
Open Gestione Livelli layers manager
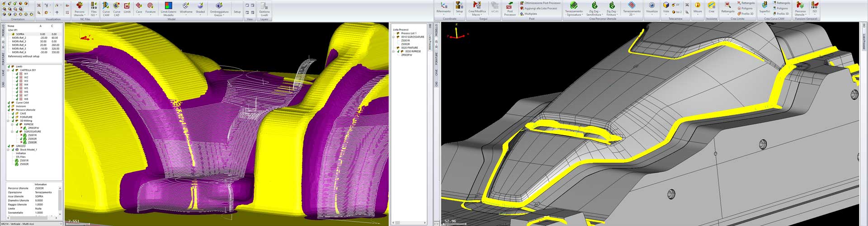264,9
